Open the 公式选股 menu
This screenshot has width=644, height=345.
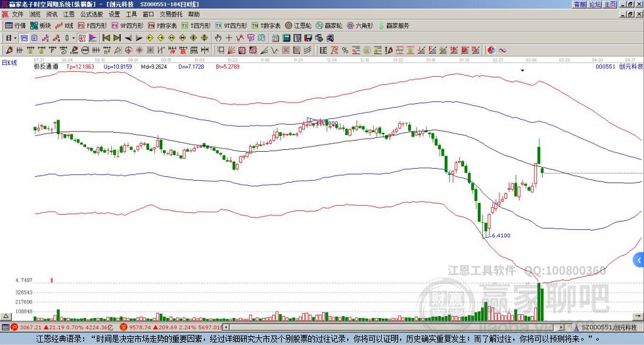92,14
